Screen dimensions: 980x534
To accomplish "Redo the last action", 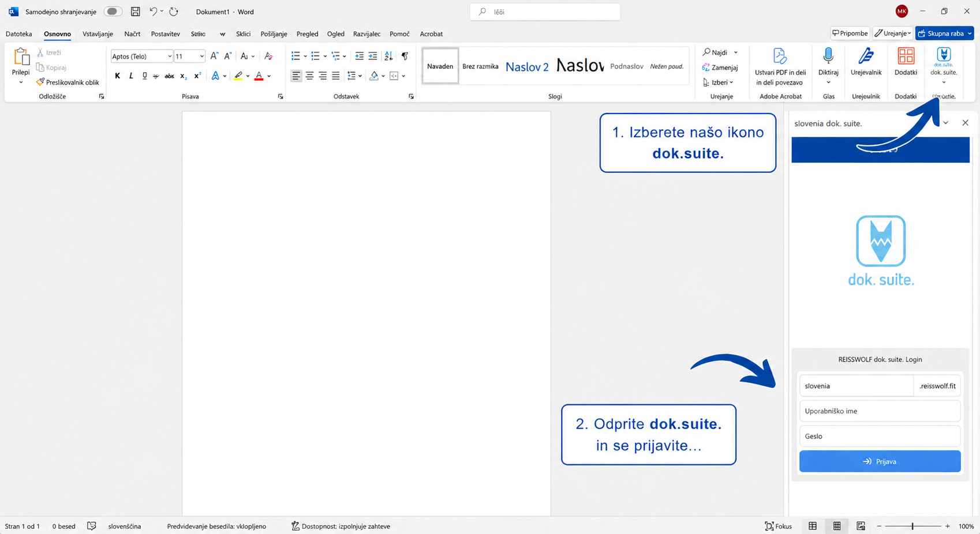I will pyautogui.click(x=174, y=12).
